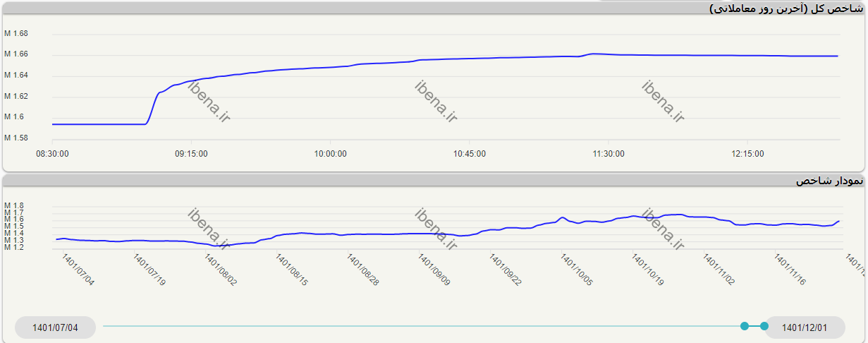
Task: Click the left handle of the date range slider
Action: 745,326
